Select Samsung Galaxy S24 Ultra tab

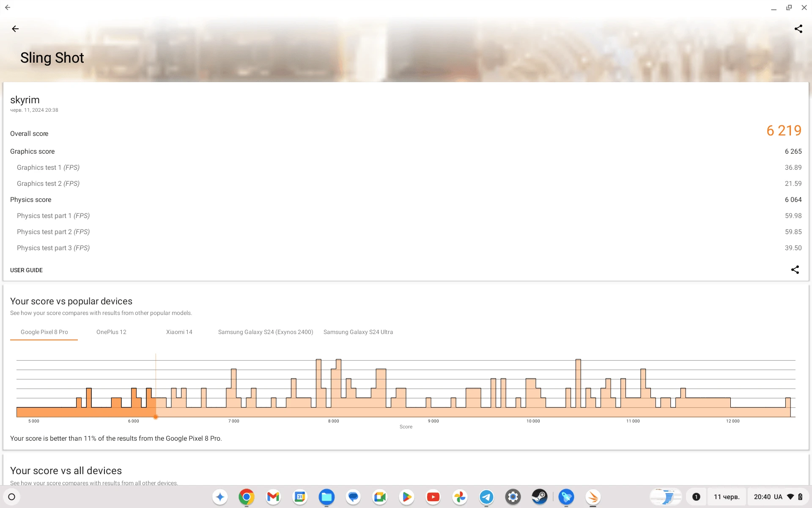tap(358, 332)
